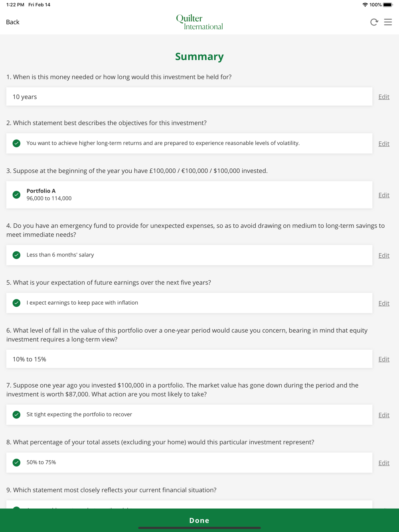Edit the emergency fund answer

[x=384, y=256]
